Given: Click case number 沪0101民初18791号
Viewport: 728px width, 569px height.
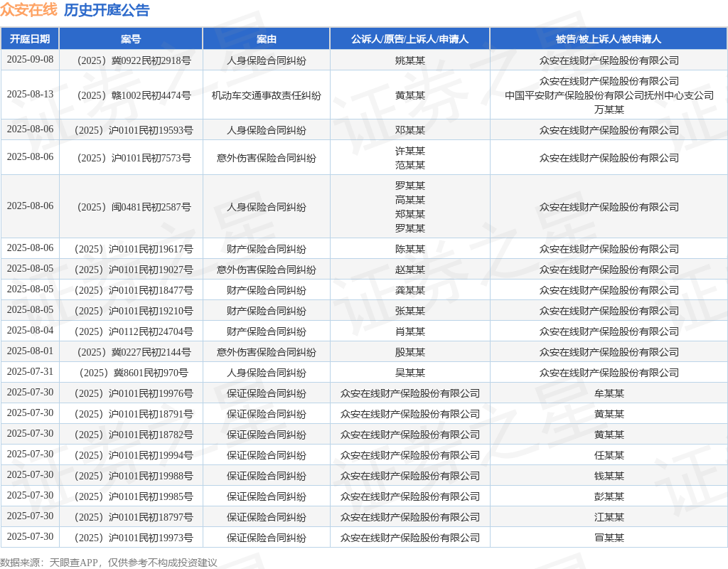Looking at the screenshot, I should click(134, 414).
